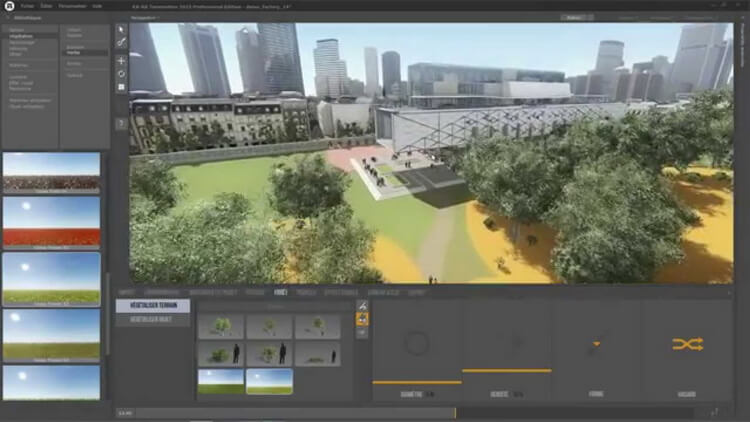This screenshot has height=422, width=750.
Task: Toggle the orange highlighted vegetation tool icon
Action: click(362, 319)
